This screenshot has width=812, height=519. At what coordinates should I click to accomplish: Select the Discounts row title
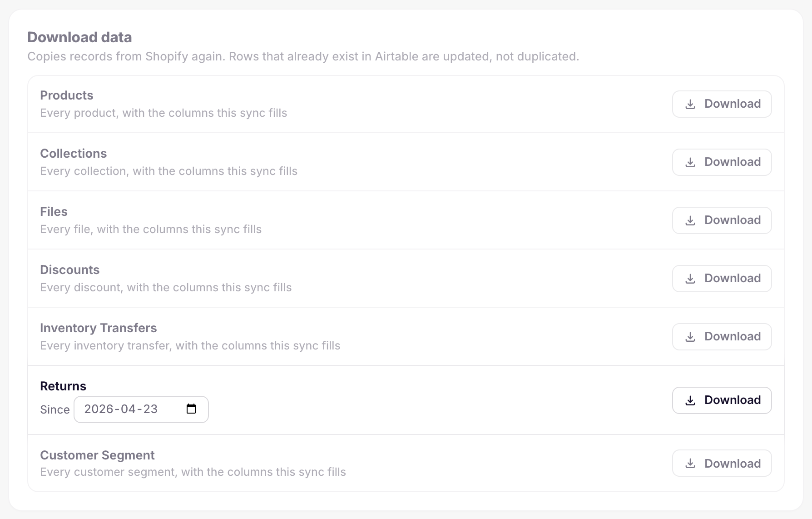tap(70, 270)
